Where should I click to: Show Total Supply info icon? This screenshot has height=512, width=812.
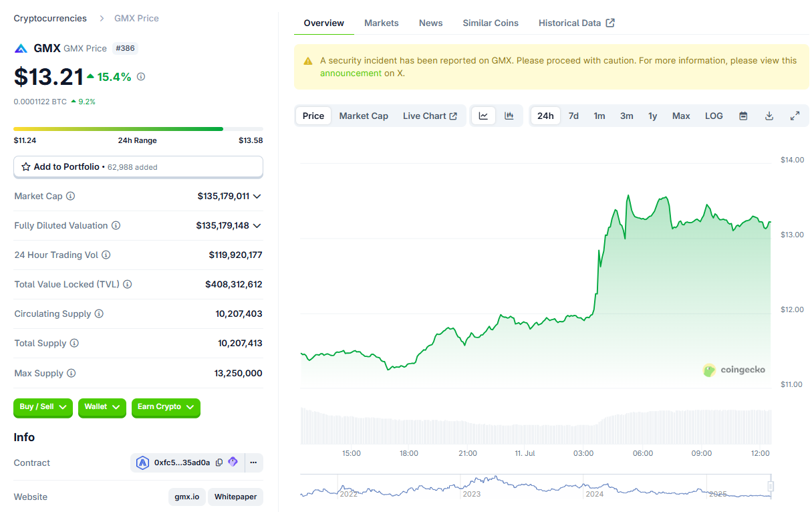tap(74, 343)
